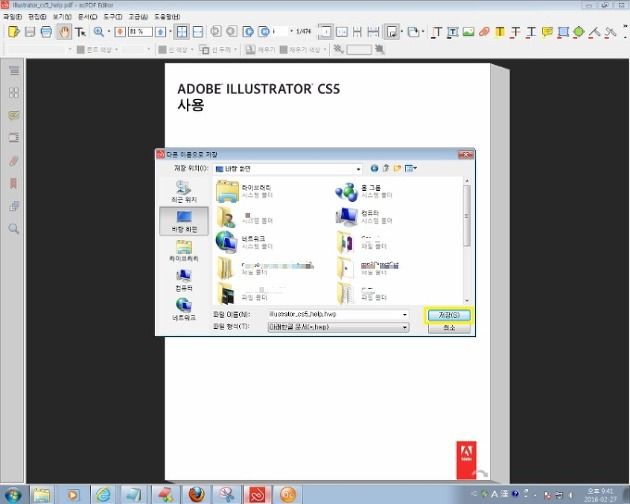Click the 취소 cancel button

pos(449,328)
